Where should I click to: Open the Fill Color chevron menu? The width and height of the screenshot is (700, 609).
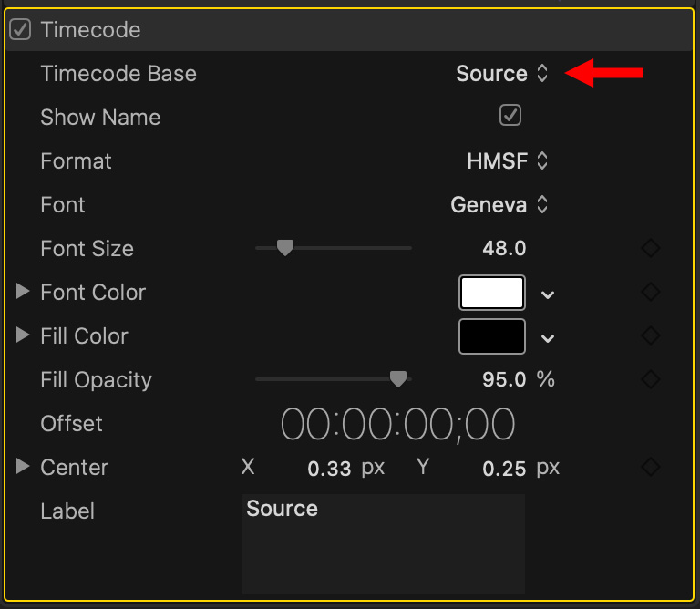(548, 338)
